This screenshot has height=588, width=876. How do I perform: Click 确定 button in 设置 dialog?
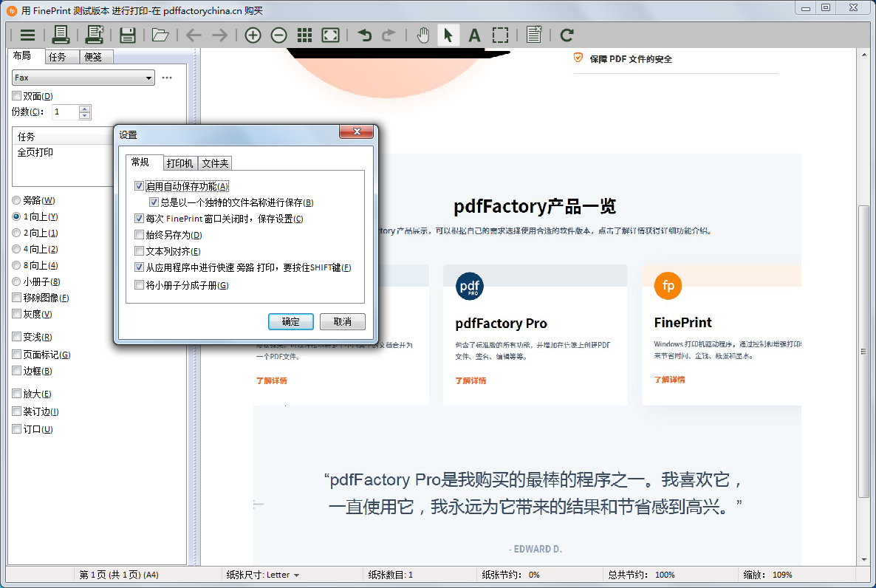[x=290, y=321]
